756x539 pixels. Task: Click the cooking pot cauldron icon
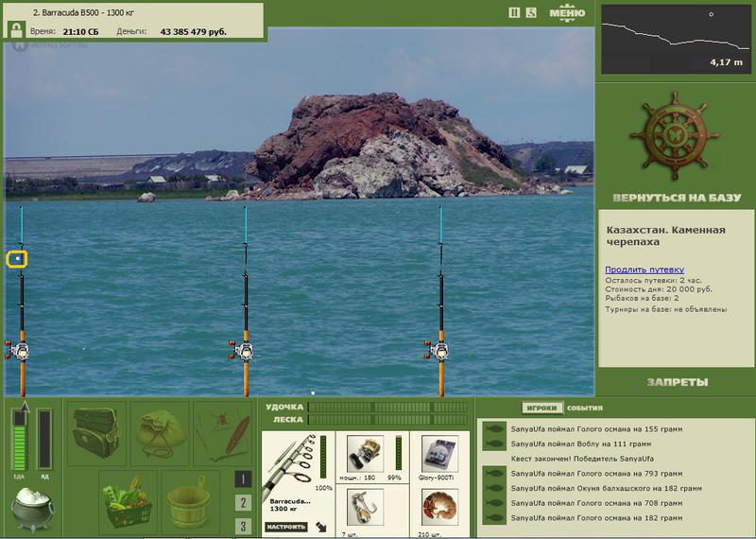32,509
